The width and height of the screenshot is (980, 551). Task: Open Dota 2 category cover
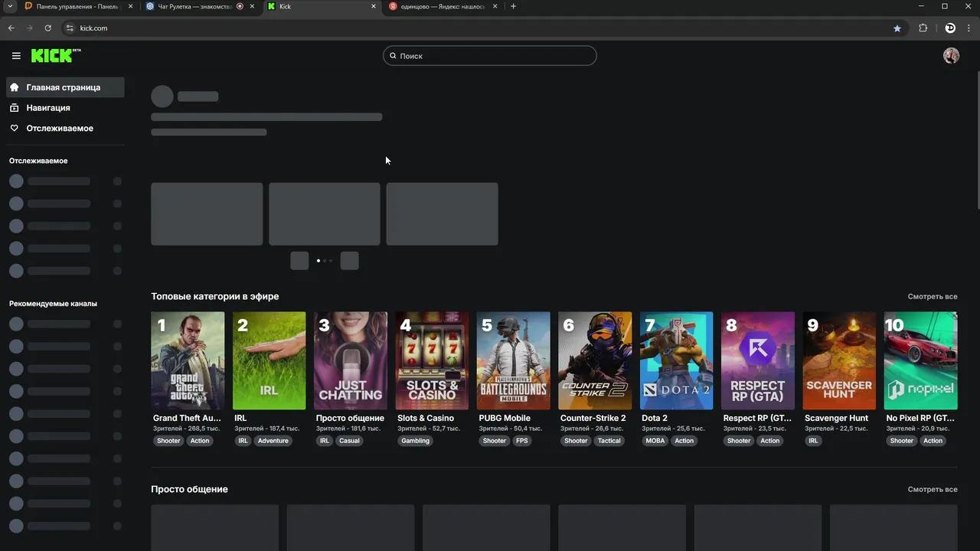[676, 360]
